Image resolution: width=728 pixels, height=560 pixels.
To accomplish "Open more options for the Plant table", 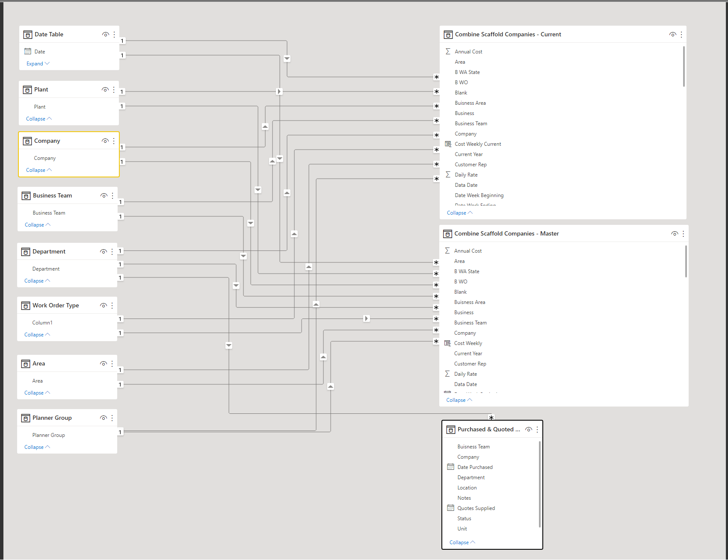I will pos(114,89).
